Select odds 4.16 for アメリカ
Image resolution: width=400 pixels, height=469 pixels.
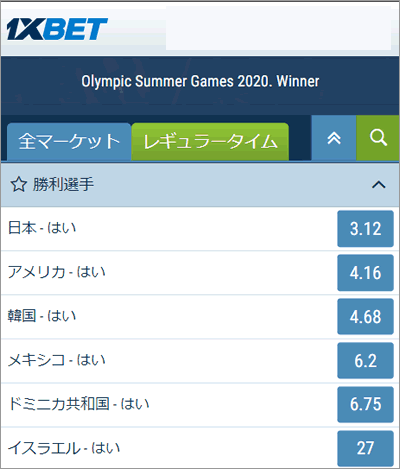pyautogui.click(x=365, y=273)
